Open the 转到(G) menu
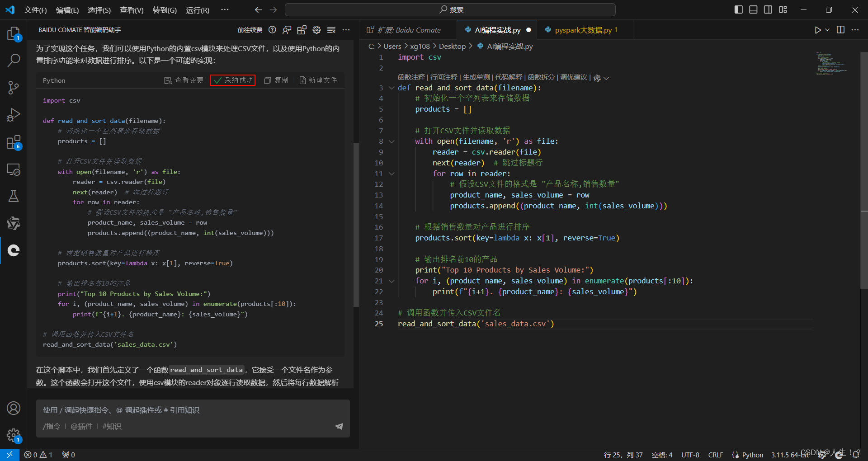The width and height of the screenshot is (868, 461). [x=165, y=10]
